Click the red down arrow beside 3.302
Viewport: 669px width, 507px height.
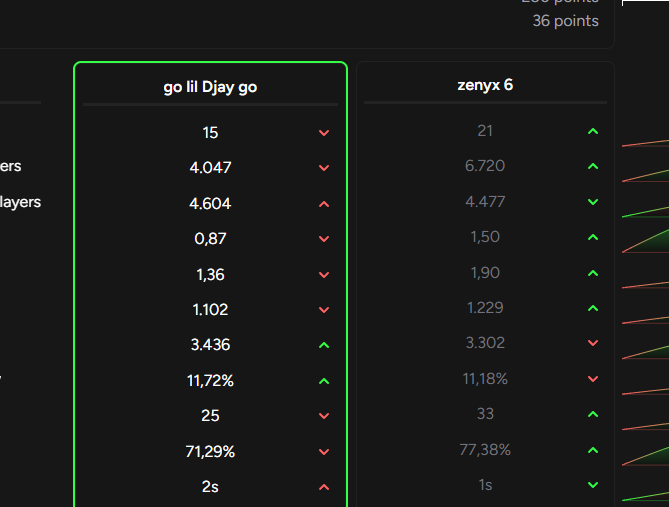tap(593, 343)
